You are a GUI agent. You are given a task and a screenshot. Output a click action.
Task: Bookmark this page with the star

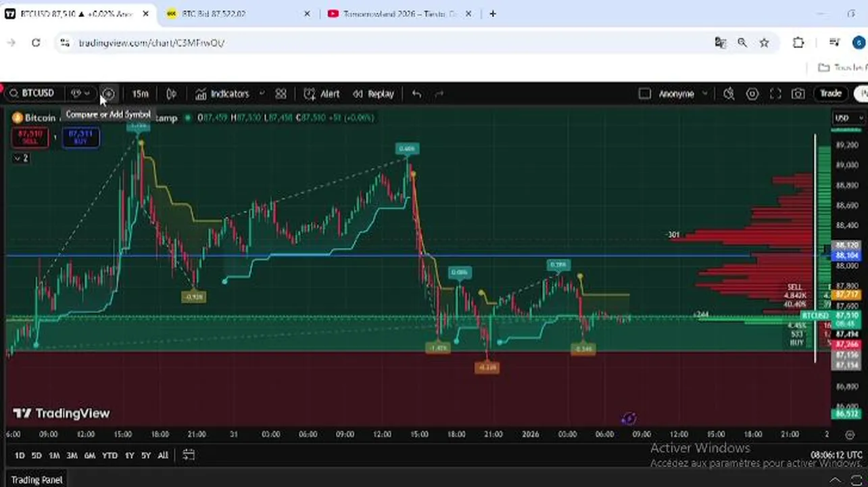point(764,43)
